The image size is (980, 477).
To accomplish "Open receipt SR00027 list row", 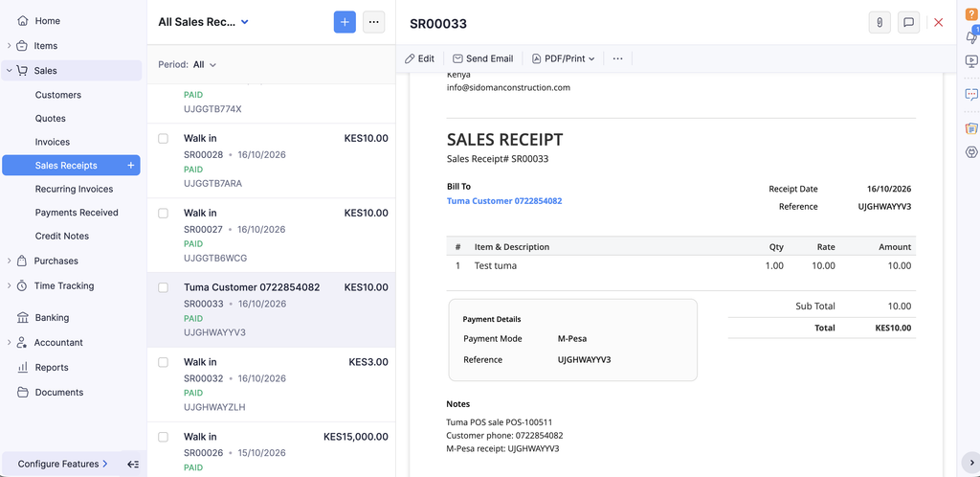I will tap(271, 236).
